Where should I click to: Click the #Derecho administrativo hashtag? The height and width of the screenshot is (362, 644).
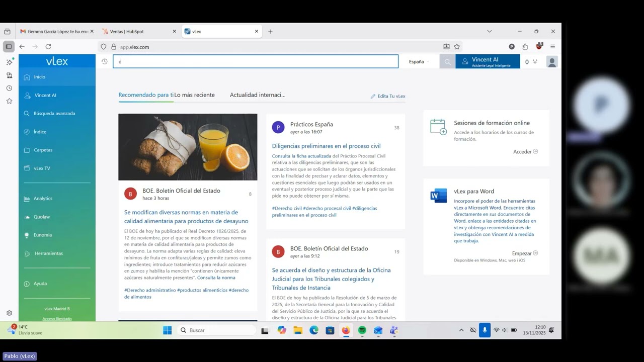pos(150,290)
